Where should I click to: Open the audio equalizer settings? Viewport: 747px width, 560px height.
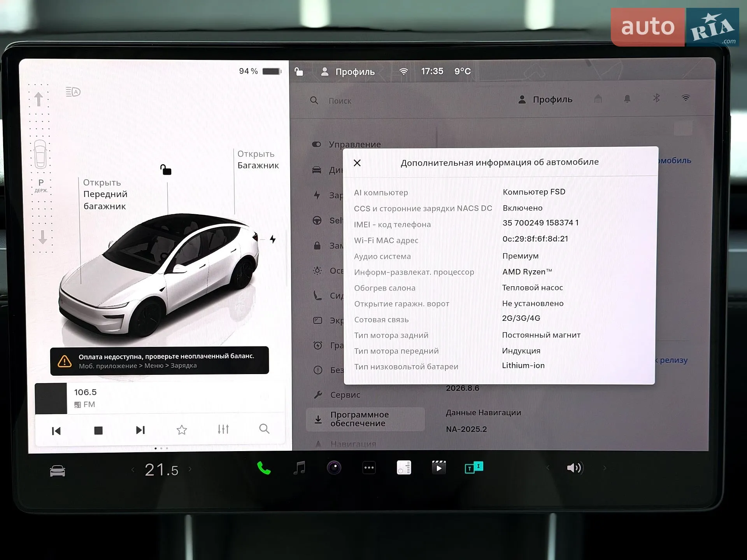click(x=223, y=429)
